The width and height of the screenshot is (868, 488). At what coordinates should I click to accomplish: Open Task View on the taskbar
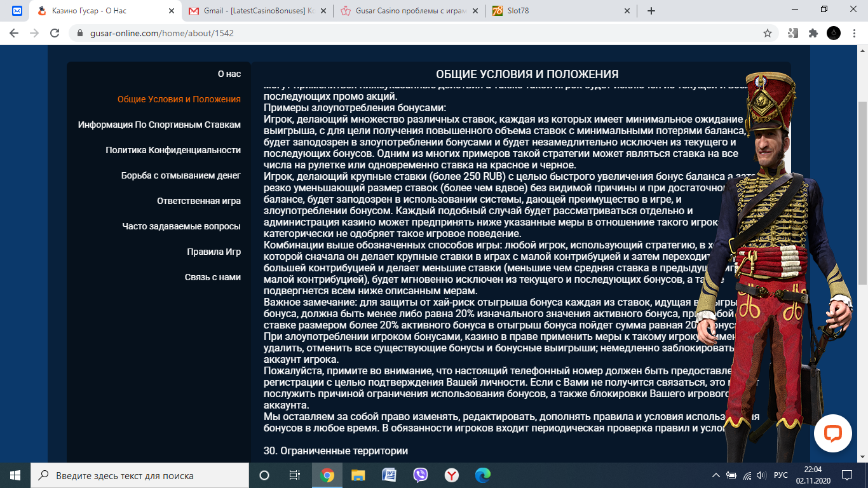tap(295, 475)
